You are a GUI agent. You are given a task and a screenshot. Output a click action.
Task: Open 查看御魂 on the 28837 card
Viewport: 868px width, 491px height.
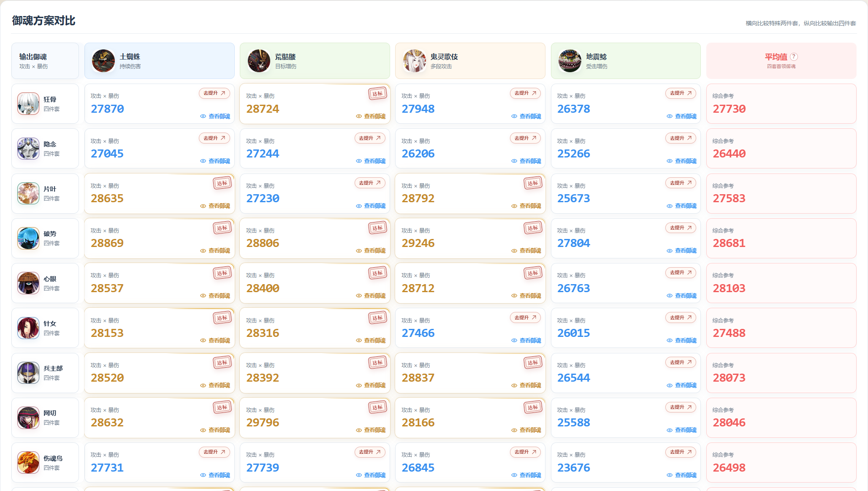[526, 385]
